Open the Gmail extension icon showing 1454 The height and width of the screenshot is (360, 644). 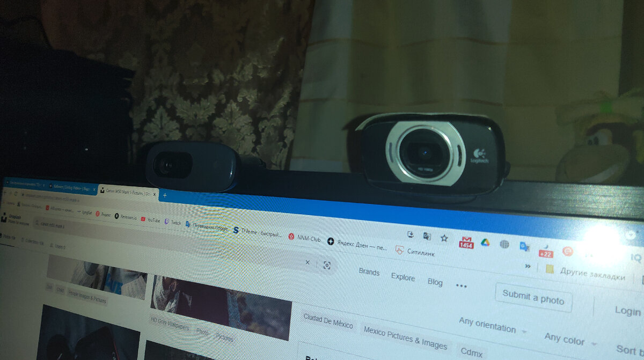pos(466,243)
